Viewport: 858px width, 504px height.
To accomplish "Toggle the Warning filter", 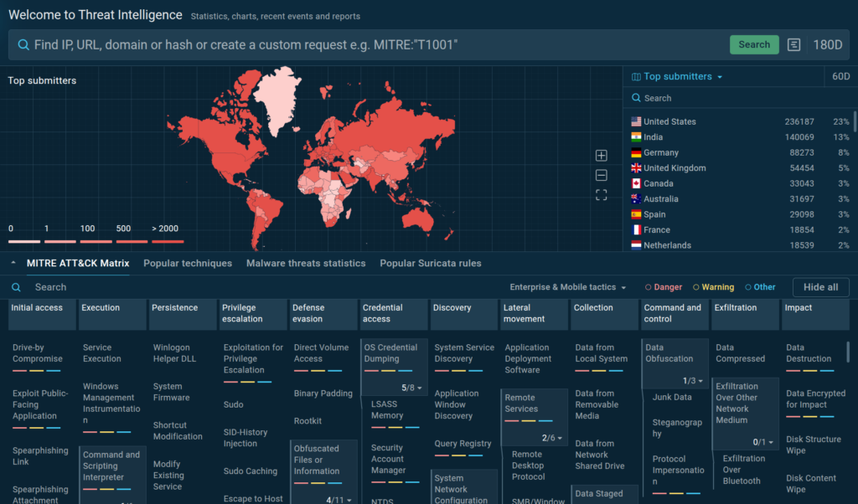I will pos(713,287).
